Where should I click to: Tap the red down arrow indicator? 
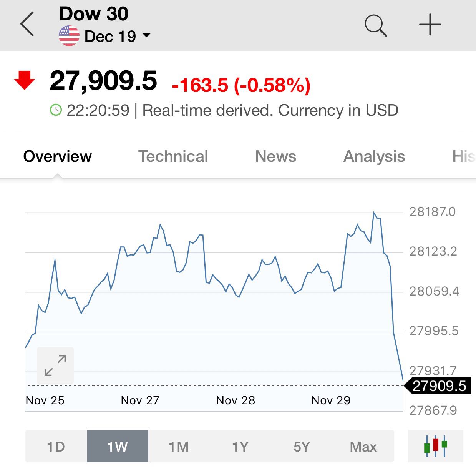point(25,80)
